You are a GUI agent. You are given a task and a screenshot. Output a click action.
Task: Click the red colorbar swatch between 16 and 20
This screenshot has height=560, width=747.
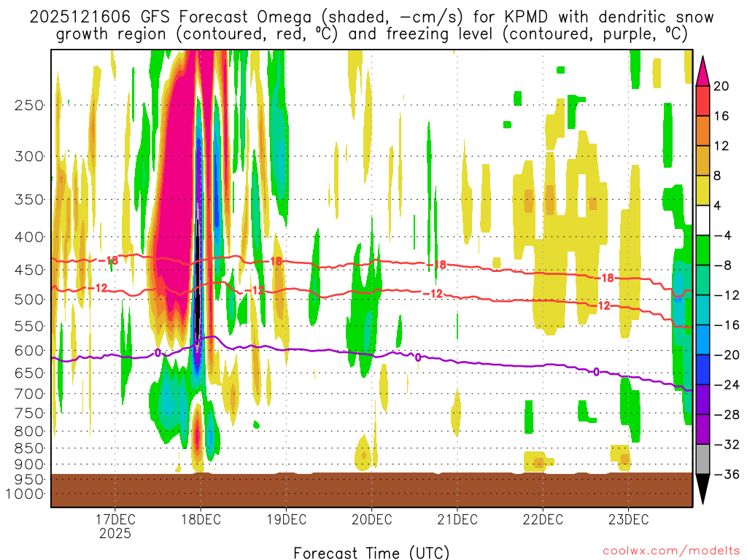coord(703,101)
